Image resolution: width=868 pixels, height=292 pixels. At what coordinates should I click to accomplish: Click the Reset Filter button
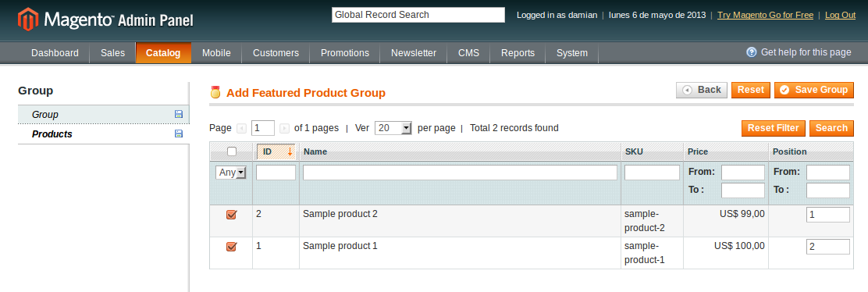pyautogui.click(x=774, y=128)
